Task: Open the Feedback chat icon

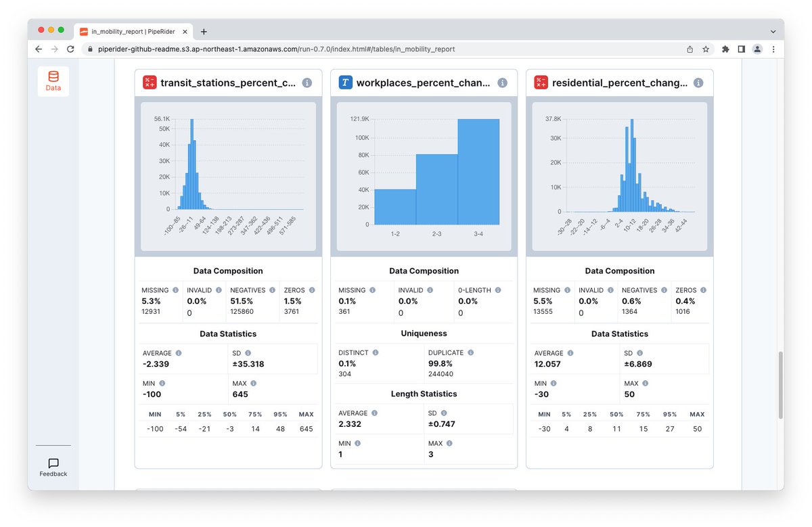Action: coord(53,463)
